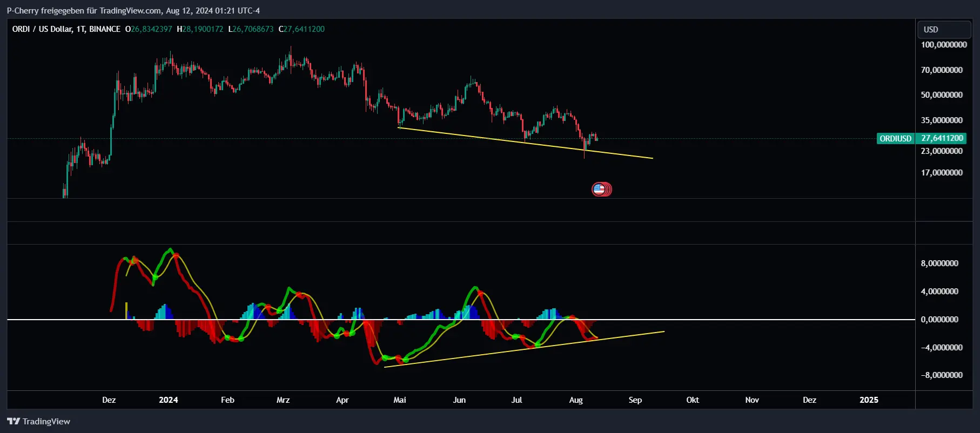This screenshot has width=980, height=433.
Task: Click the Nov label on time axis
Action: click(752, 400)
